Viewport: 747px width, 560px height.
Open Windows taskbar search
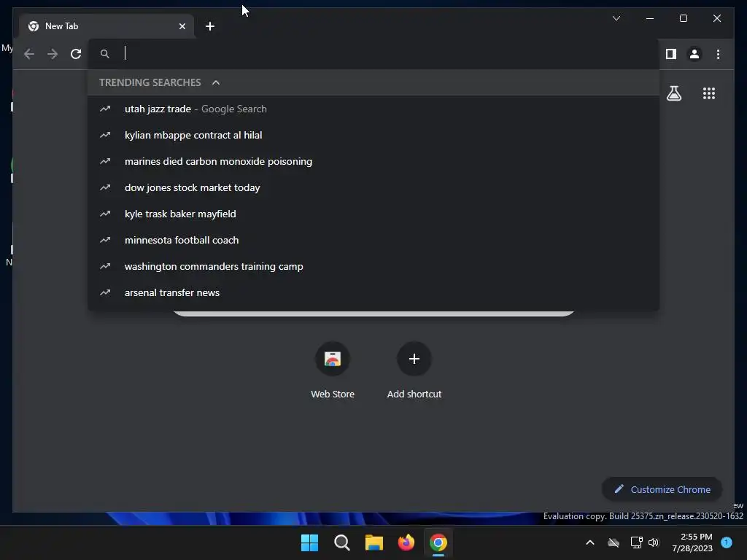(x=341, y=542)
